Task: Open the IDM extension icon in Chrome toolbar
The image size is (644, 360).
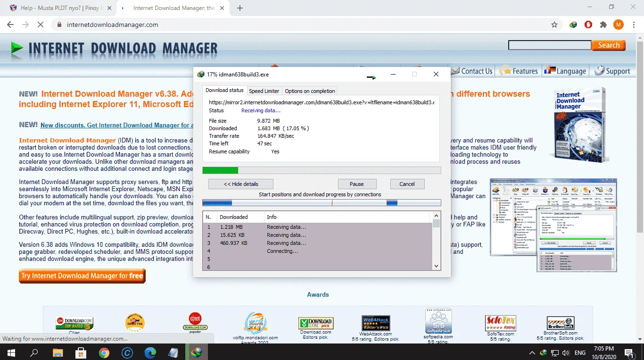Action: point(573,25)
